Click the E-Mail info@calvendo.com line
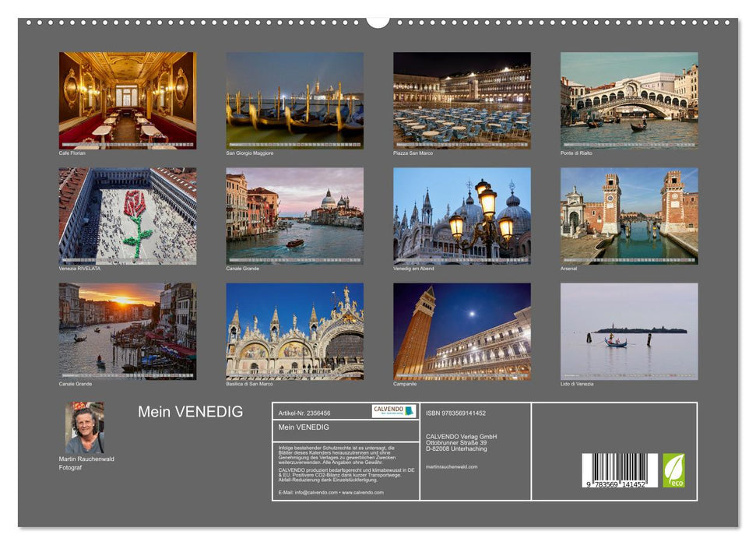 click(x=331, y=492)
